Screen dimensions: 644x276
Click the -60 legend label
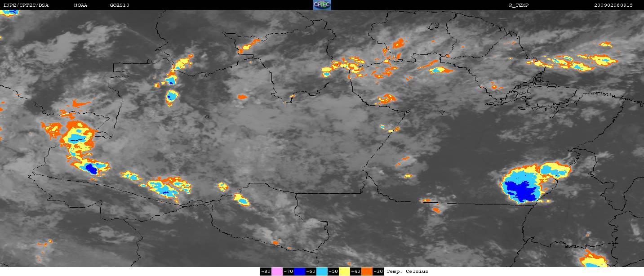(311, 272)
